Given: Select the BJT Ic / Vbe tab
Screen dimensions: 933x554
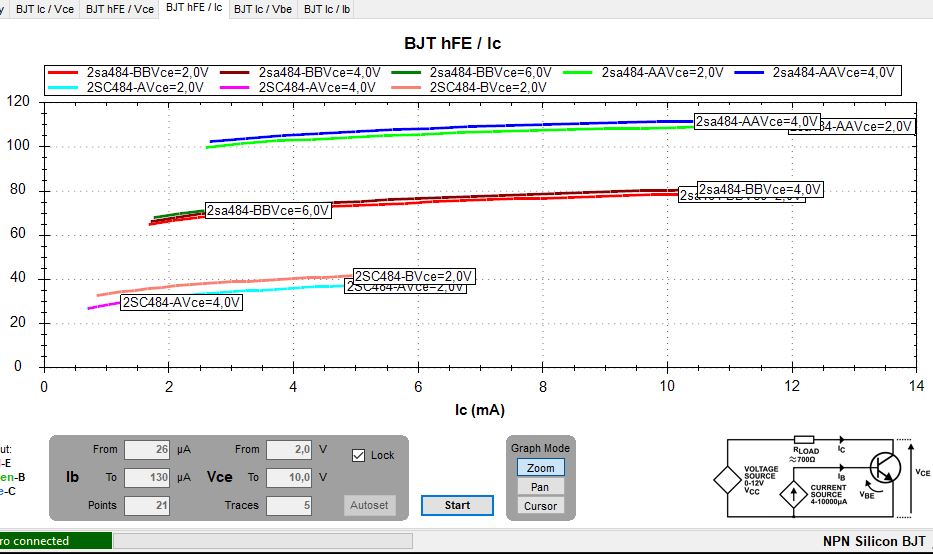Looking at the screenshot, I should [x=262, y=9].
